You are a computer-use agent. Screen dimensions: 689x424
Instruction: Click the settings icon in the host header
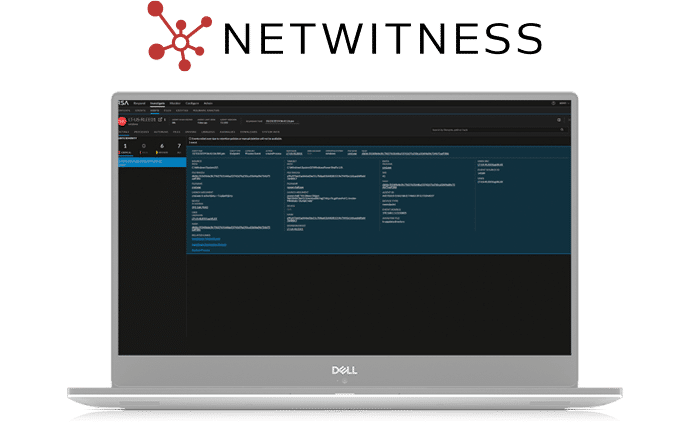559,120
